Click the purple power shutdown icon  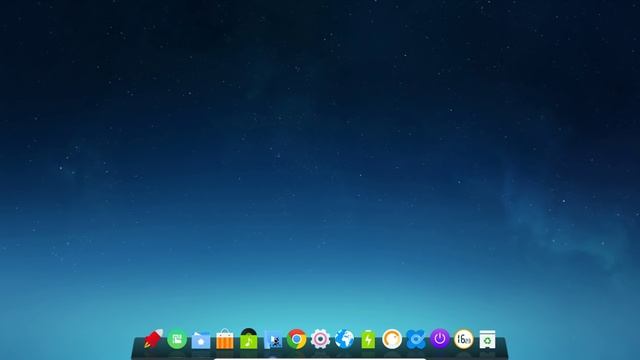pos(440,338)
